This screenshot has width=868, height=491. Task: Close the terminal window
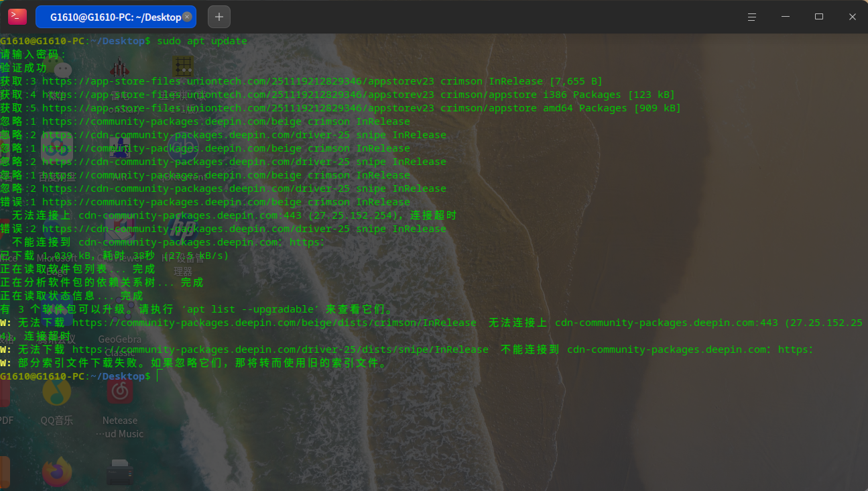pyautogui.click(x=853, y=17)
